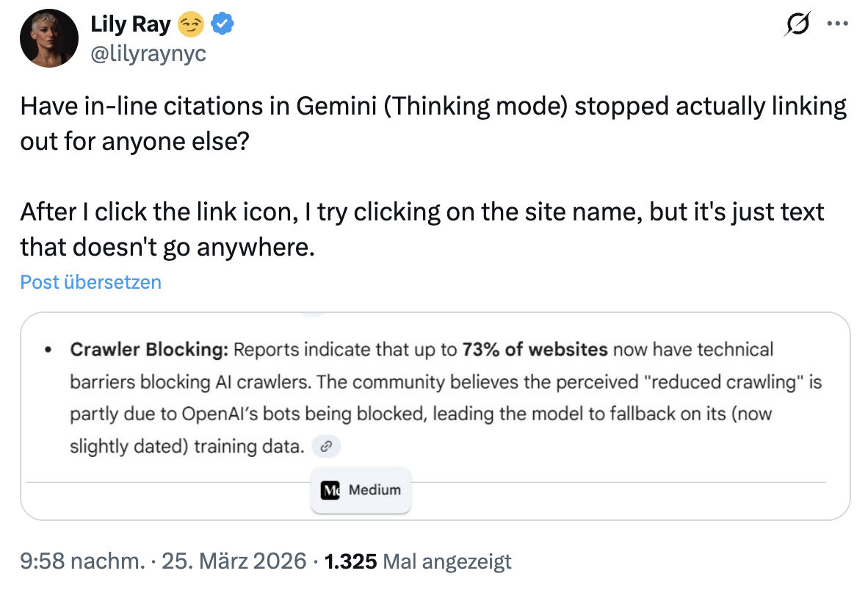The width and height of the screenshot is (868, 601).
Task: Translate the post via 'Post übersetzen'
Action: 90,282
